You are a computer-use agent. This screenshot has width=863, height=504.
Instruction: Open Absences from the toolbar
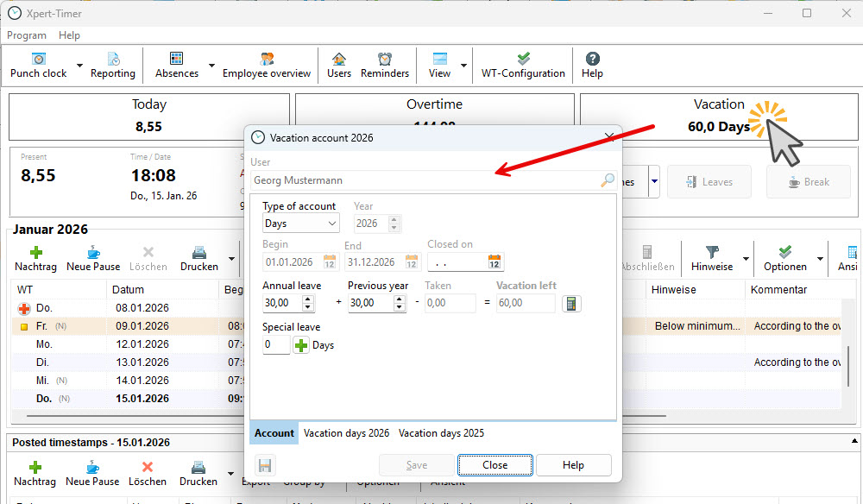[176, 66]
